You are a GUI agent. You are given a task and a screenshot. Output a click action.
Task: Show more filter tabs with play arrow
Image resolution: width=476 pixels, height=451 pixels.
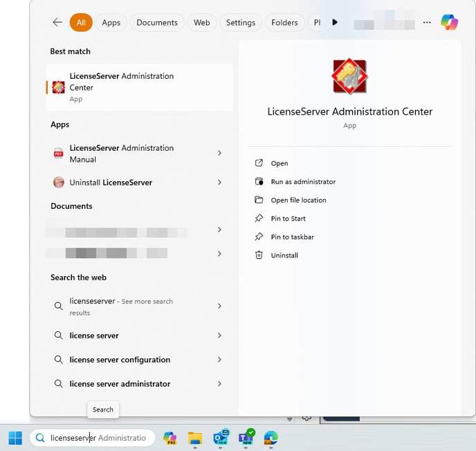tap(335, 22)
